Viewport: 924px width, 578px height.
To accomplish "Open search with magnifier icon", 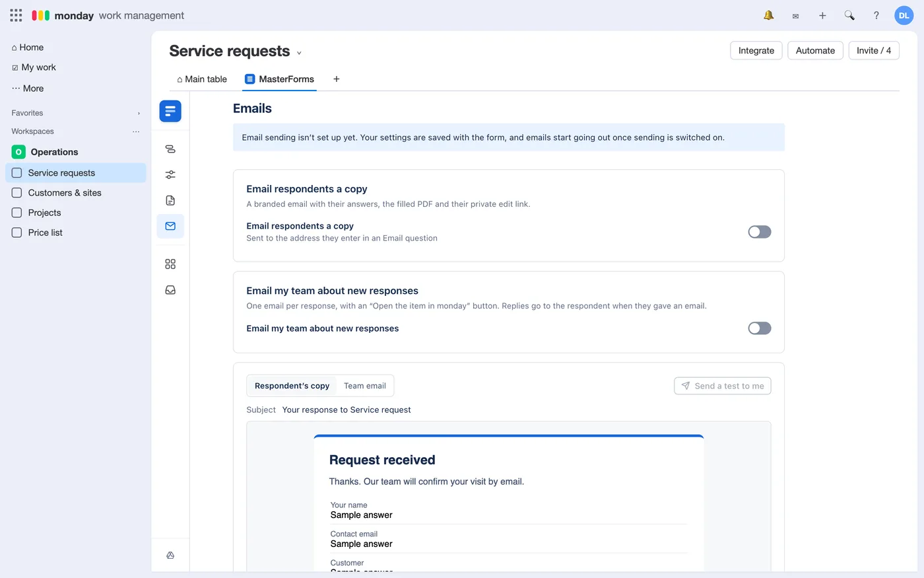I will point(849,15).
